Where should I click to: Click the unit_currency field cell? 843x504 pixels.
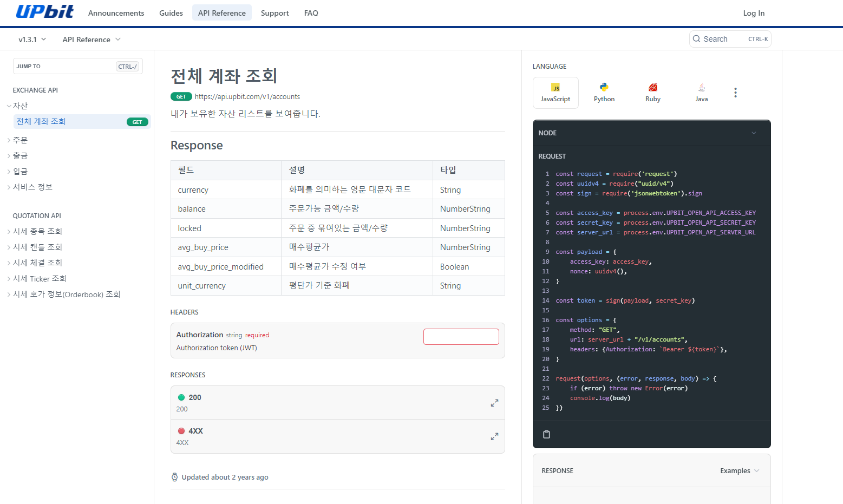[x=226, y=286]
